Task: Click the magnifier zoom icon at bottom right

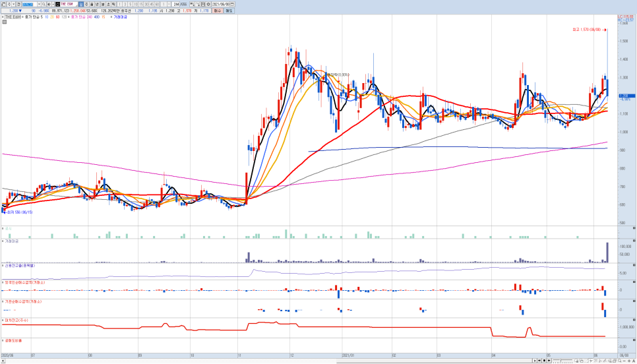Action: click(620, 361)
